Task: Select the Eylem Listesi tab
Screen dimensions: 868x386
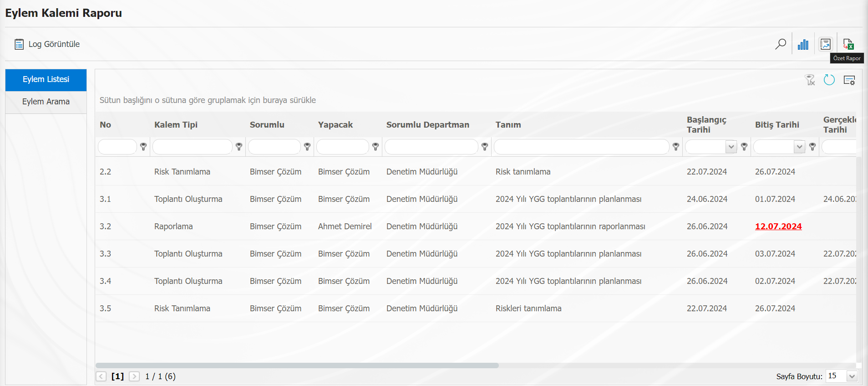Action: (x=46, y=80)
